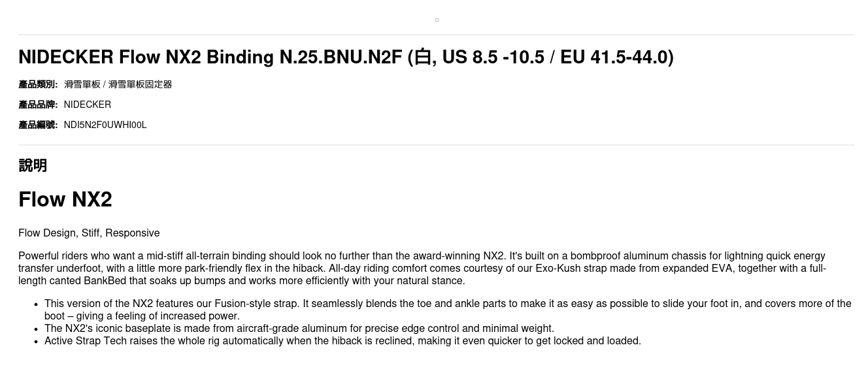Click the product code NDI5N2F0UWHI00L

pos(105,125)
